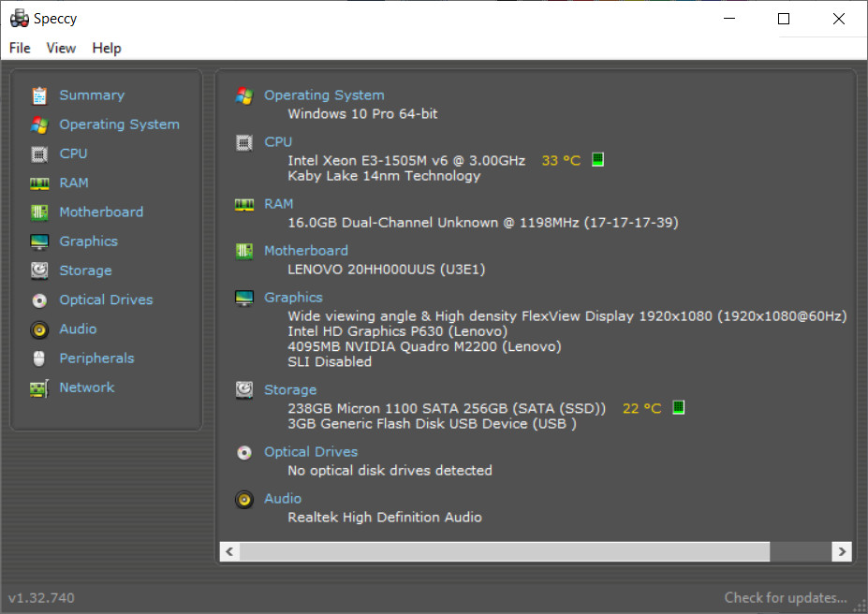This screenshot has width=868, height=614.
Task: Select Summary in the sidebar
Action: (x=92, y=95)
